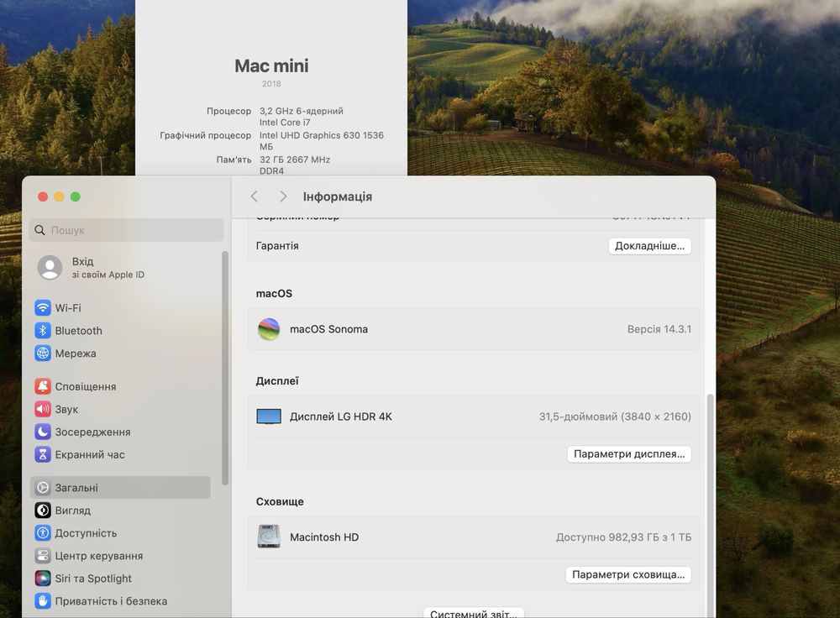
Task: Open Параметри дисплея... button
Action: click(x=629, y=454)
